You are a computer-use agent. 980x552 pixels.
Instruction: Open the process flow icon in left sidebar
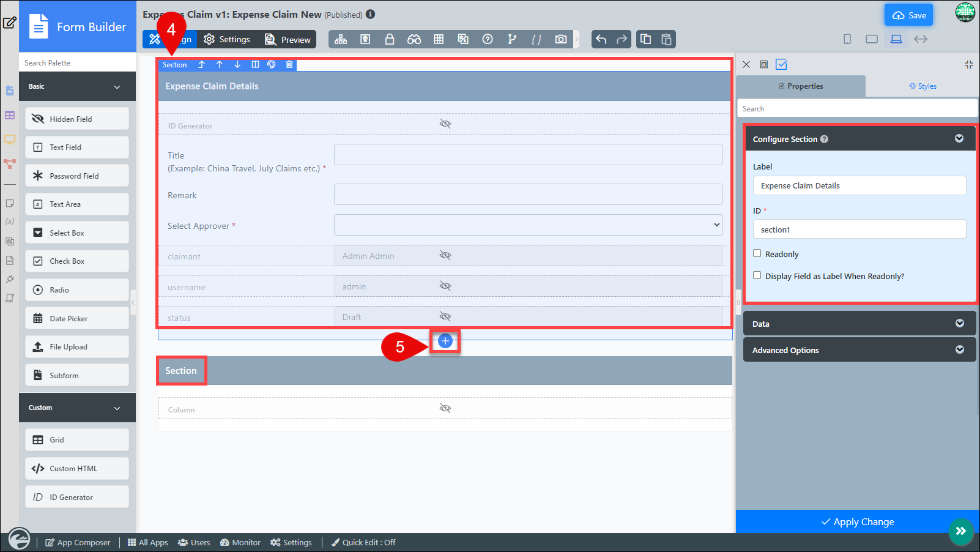coord(10,164)
